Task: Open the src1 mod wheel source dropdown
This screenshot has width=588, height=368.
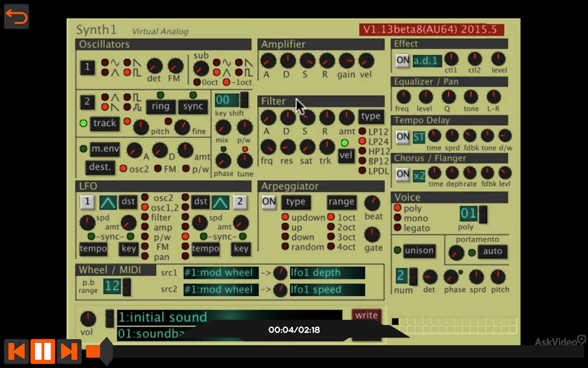Action: click(221, 273)
